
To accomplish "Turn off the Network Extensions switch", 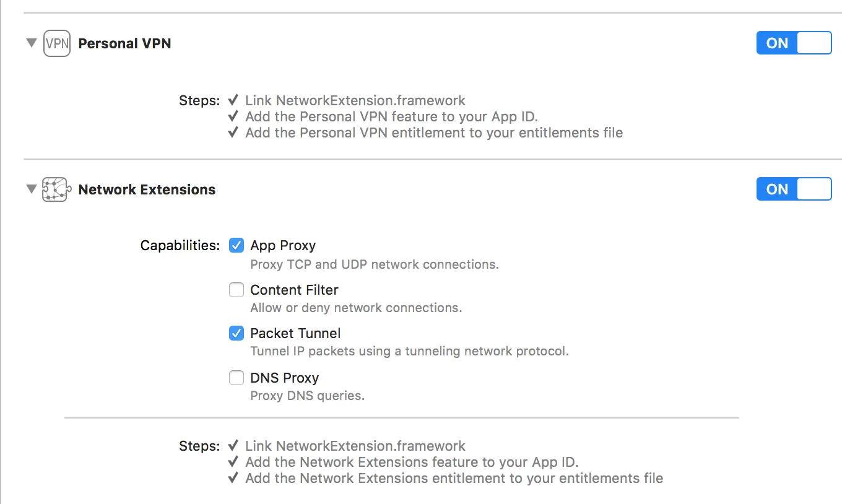I will click(794, 189).
